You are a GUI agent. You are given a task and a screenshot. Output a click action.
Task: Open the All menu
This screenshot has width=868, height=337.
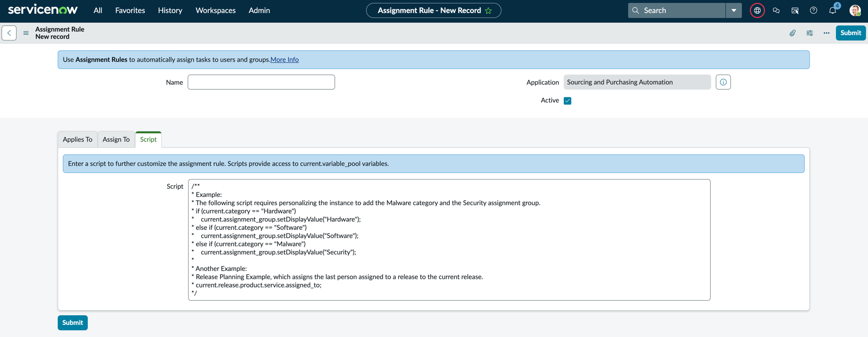[98, 10]
